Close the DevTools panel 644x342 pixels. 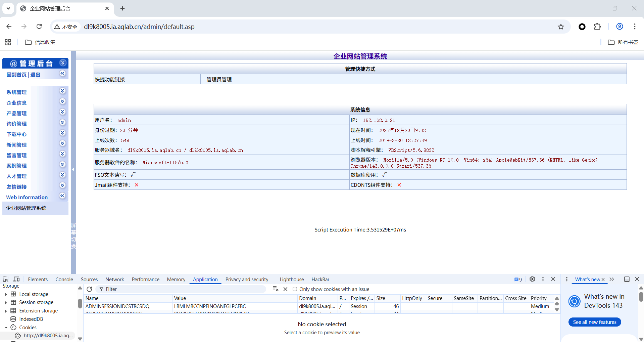coord(553,279)
